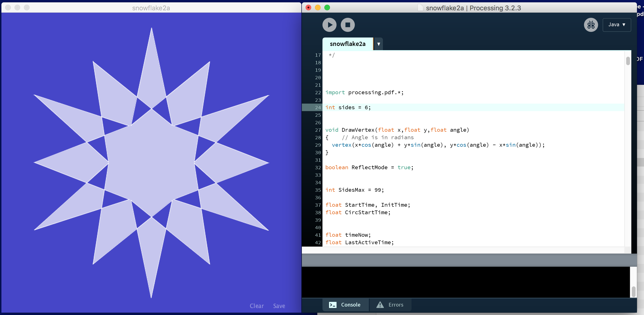The image size is (644, 315).
Task: Click the Errors warning triangle icon
Action: pyautogui.click(x=380, y=304)
